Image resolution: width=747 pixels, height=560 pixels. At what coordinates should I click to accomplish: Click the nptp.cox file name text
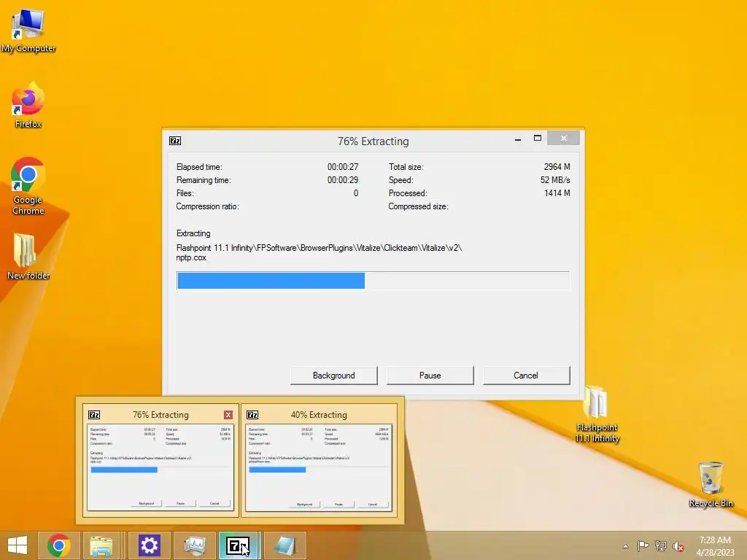pyautogui.click(x=191, y=257)
